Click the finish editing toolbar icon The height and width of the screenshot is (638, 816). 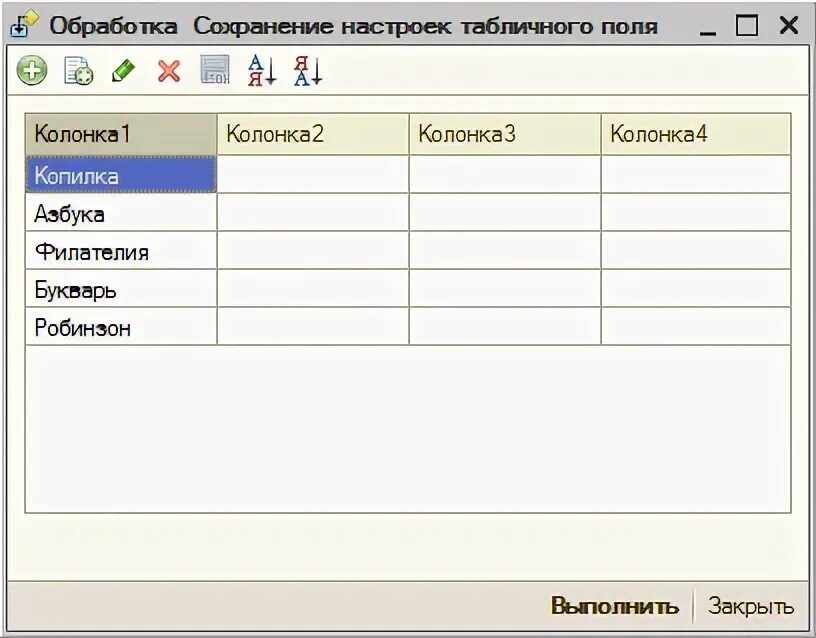pyautogui.click(x=215, y=69)
